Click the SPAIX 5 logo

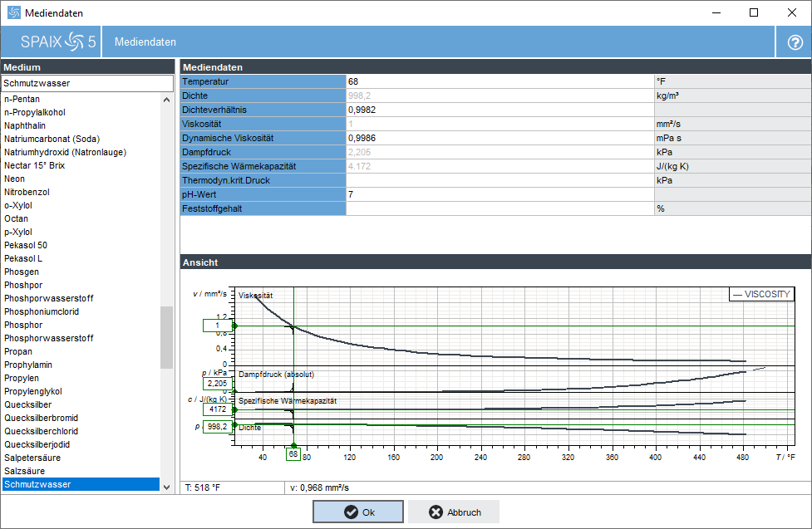point(58,42)
